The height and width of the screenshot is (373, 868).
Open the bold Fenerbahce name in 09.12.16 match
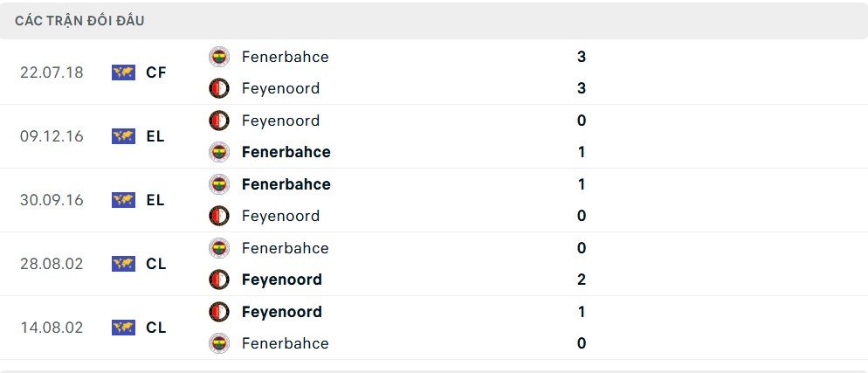click(286, 152)
